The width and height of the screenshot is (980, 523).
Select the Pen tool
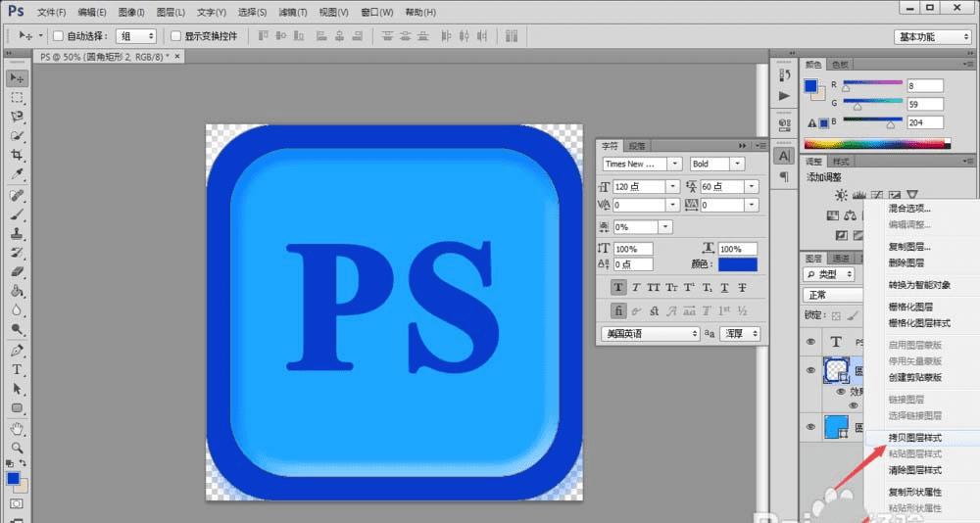pos(17,351)
